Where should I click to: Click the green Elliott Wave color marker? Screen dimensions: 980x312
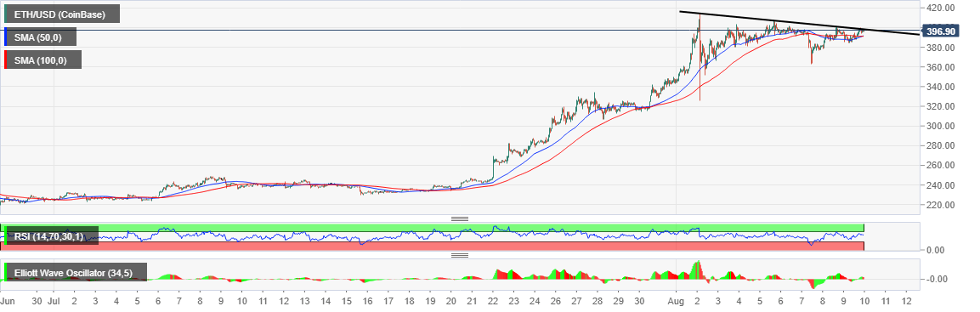point(6,272)
